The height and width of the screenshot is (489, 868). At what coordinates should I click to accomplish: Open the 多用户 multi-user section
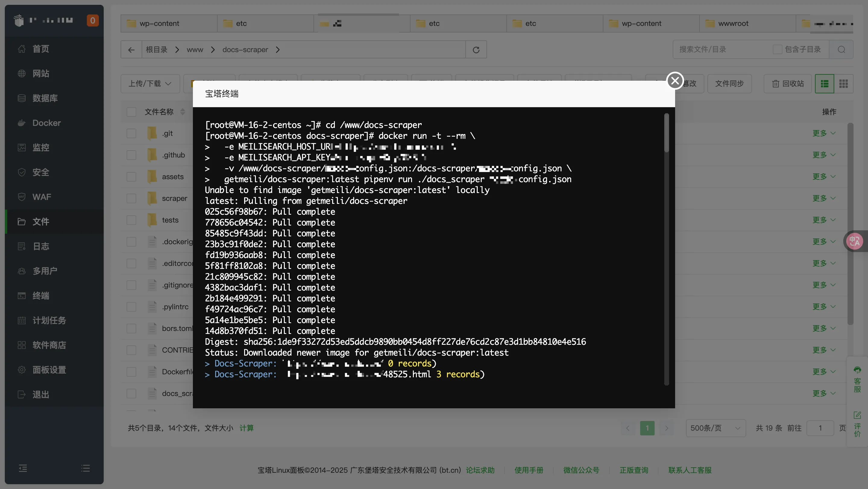[54, 271]
